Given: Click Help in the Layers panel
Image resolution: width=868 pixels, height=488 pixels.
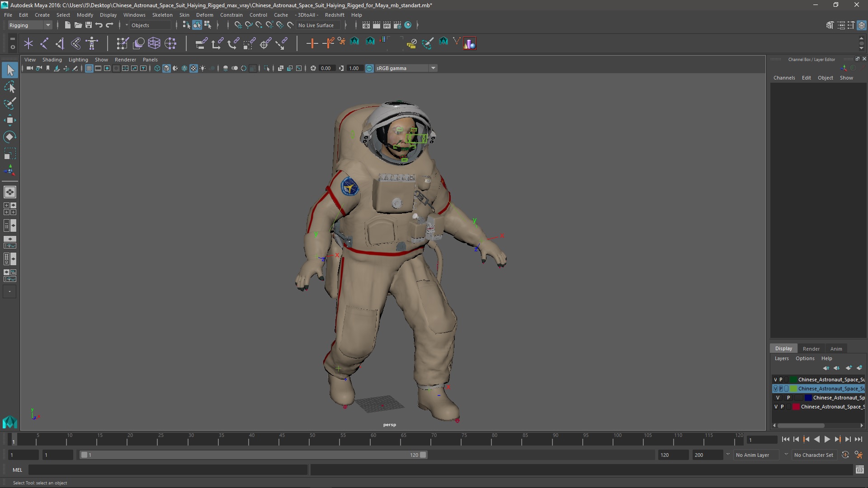Looking at the screenshot, I should pos(826,357).
